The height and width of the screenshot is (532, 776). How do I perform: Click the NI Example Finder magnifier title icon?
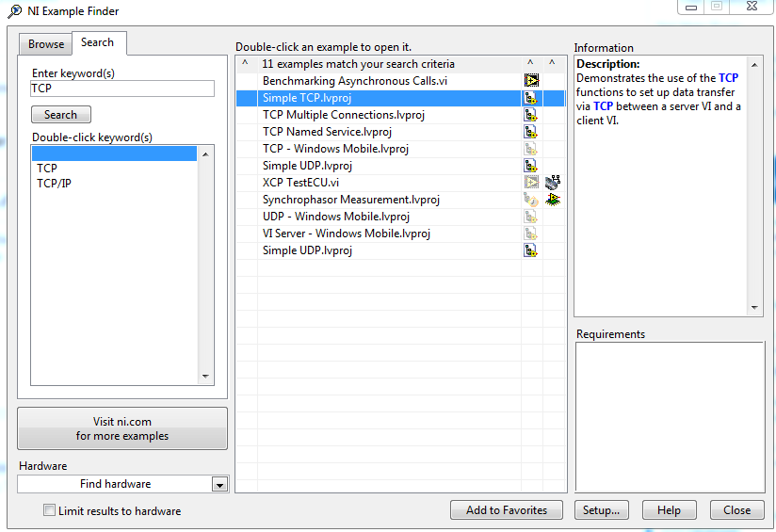[15, 11]
